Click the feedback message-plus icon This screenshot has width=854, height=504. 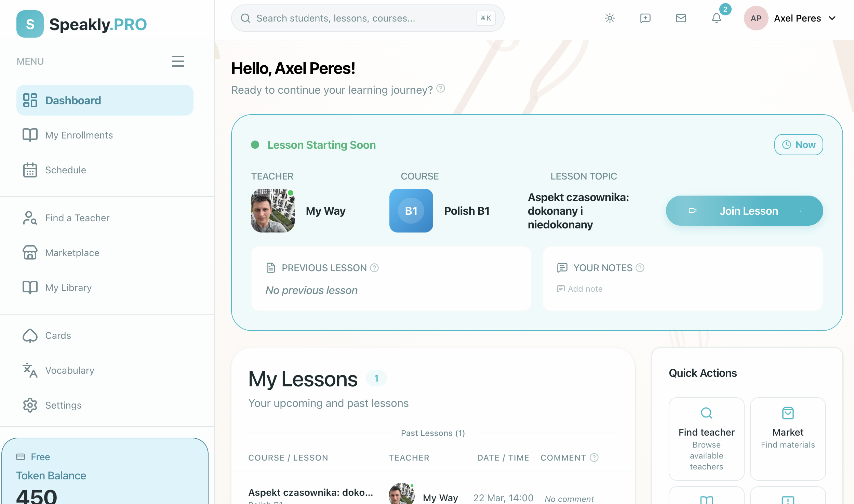(x=645, y=18)
